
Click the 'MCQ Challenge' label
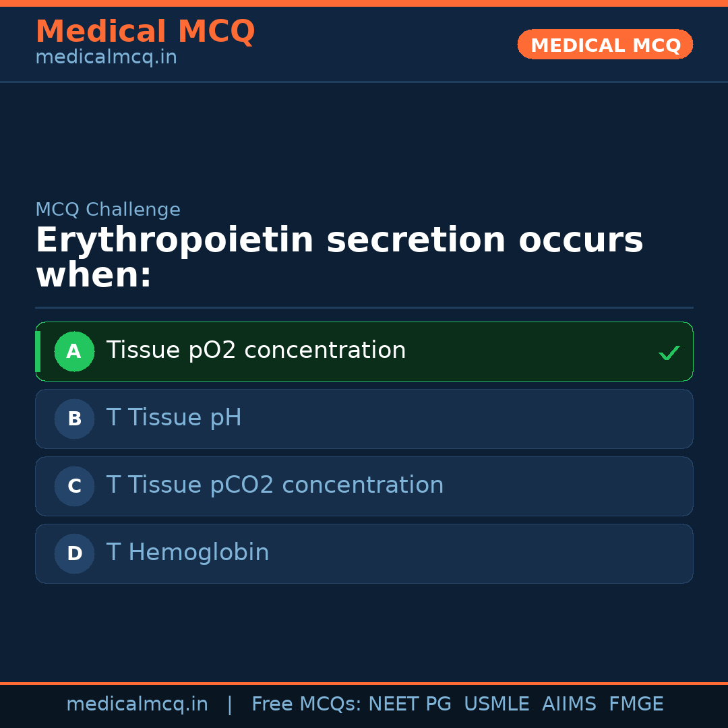tap(108, 210)
